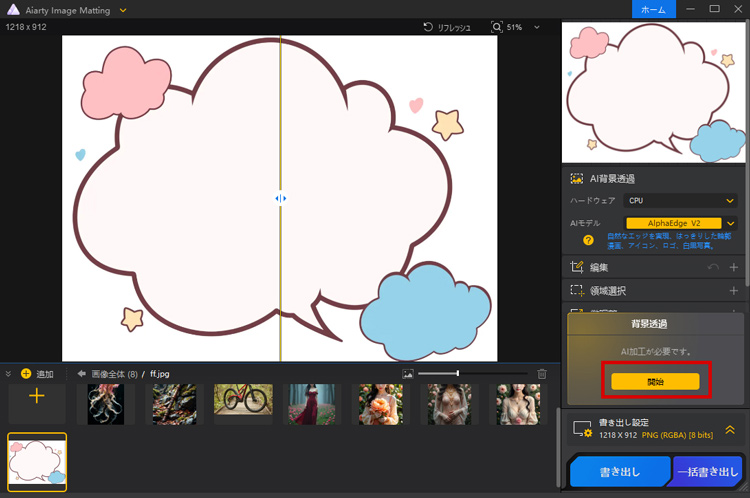This screenshot has height=498, width=750.
Task: Collapse 書き出し設定 with double chevron
Action: [730, 430]
